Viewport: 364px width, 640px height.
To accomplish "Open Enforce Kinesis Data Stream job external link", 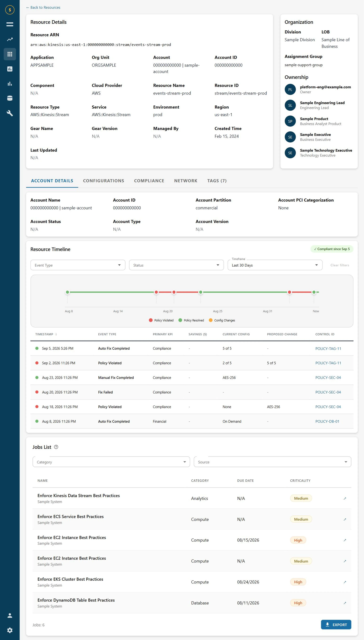I will pyautogui.click(x=345, y=498).
